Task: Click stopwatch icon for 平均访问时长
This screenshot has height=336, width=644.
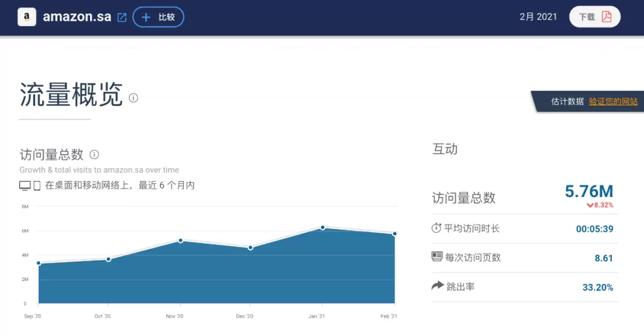Action: (x=436, y=228)
